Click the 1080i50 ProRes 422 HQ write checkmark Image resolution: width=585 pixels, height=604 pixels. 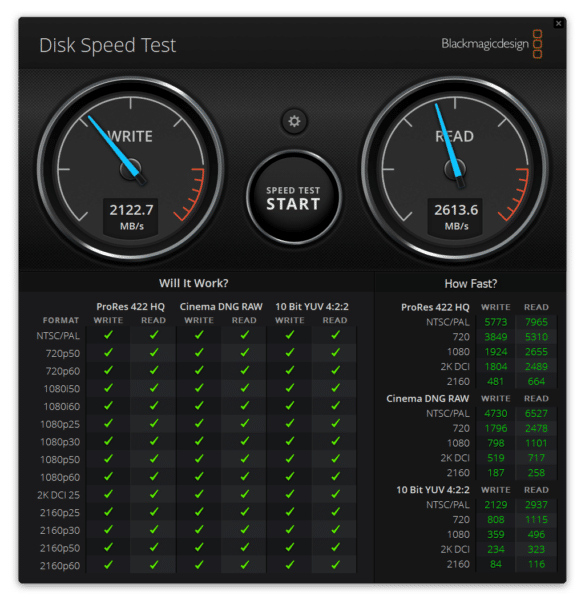tap(108, 388)
